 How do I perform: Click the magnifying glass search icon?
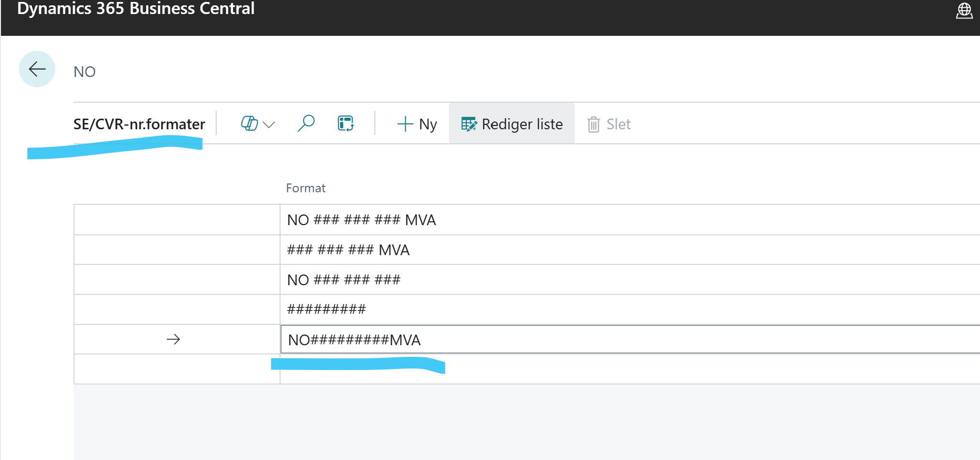click(x=306, y=124)
